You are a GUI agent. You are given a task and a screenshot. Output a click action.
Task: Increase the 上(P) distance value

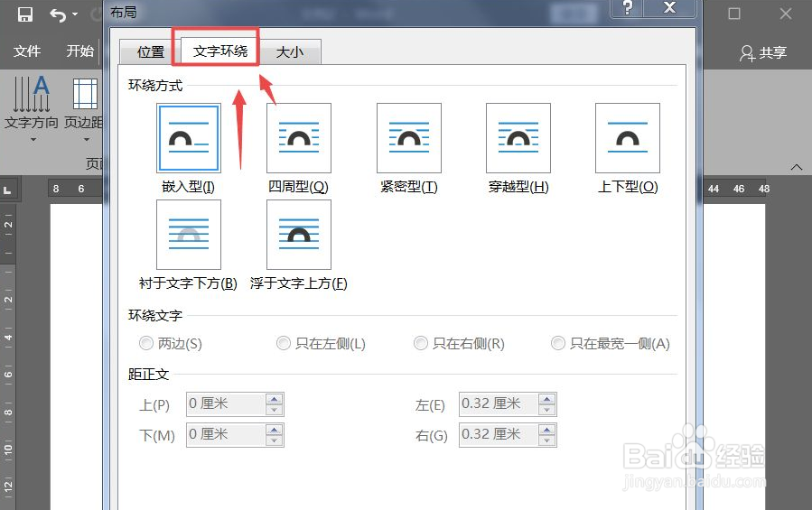coord(274,398)
